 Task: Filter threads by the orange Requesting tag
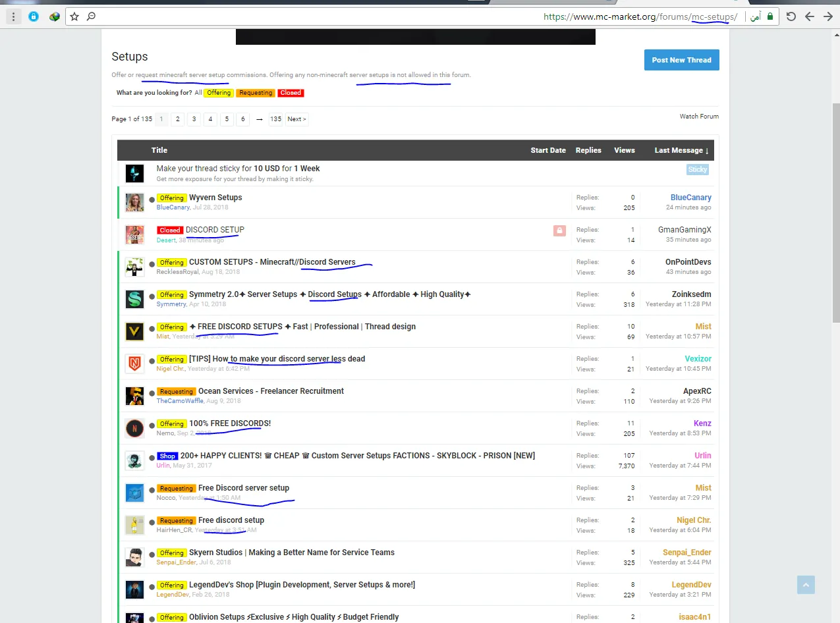pos(256,93)
